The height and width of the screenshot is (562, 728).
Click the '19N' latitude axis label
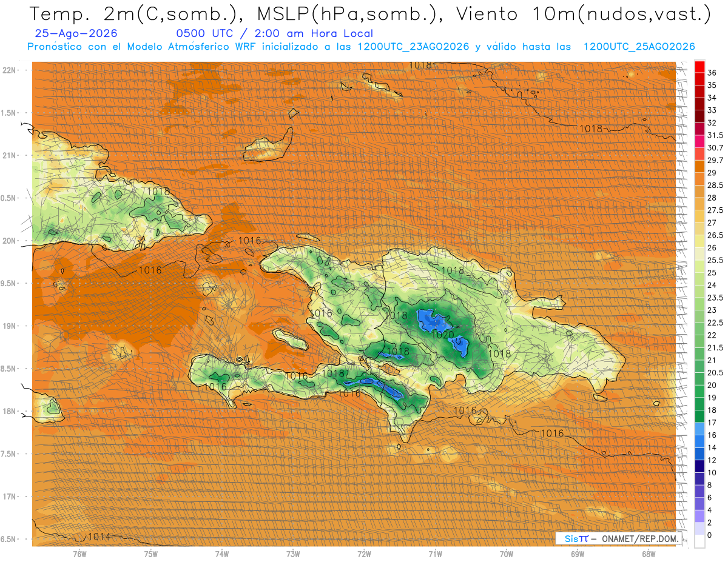pos(10,326)
